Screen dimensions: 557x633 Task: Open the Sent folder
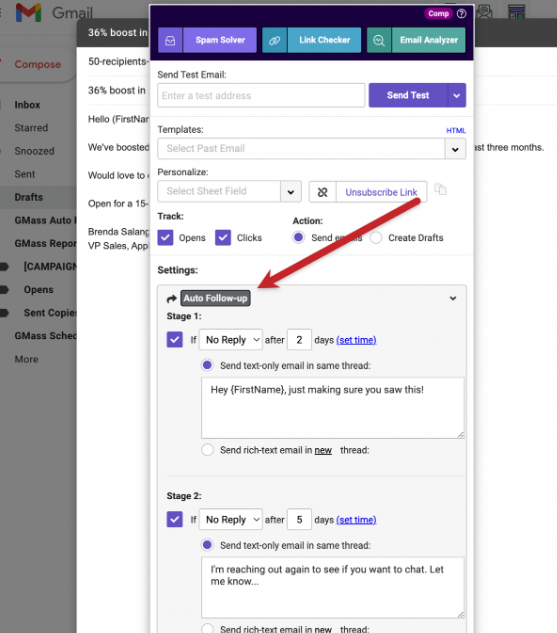coord(25,174)
